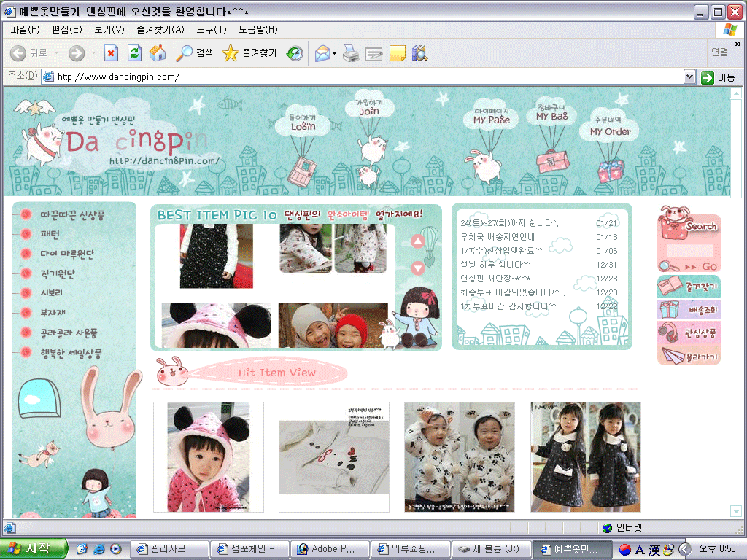The height and width of the screenshot is (560, 747).
Task: Click the Windows 시작 button
Action: (x=32, y=548)
